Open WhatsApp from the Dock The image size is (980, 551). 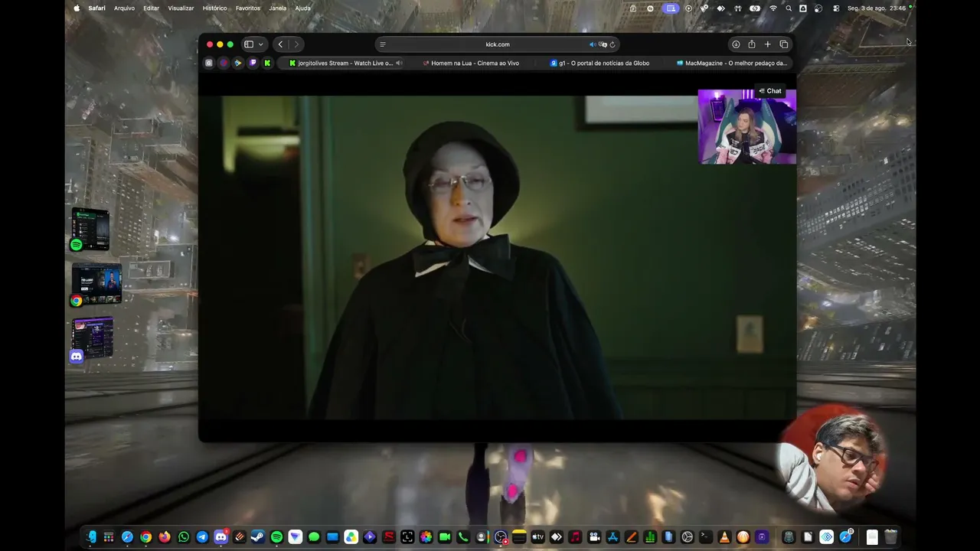click(x=184, y=537)
